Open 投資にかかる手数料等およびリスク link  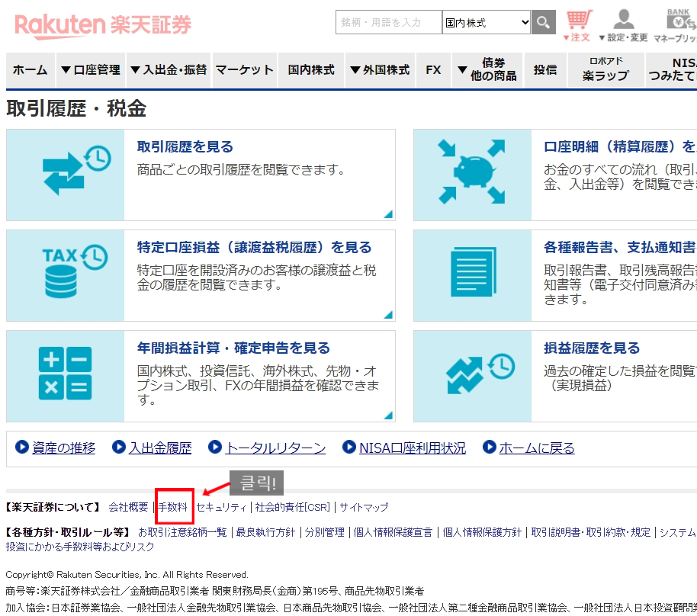pyautogui.click(x=80, y=547)
